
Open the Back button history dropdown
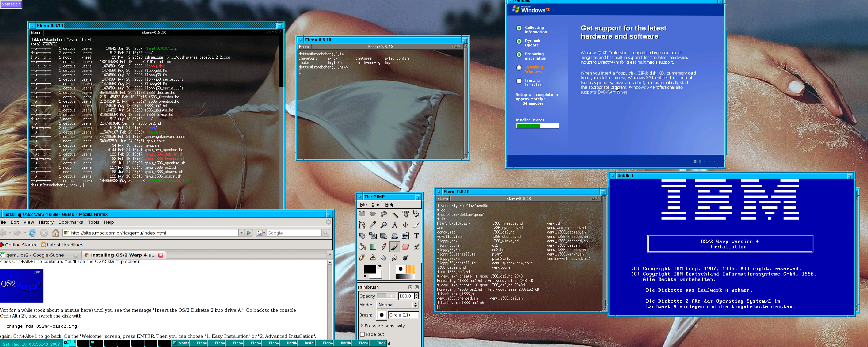[9, 233]
